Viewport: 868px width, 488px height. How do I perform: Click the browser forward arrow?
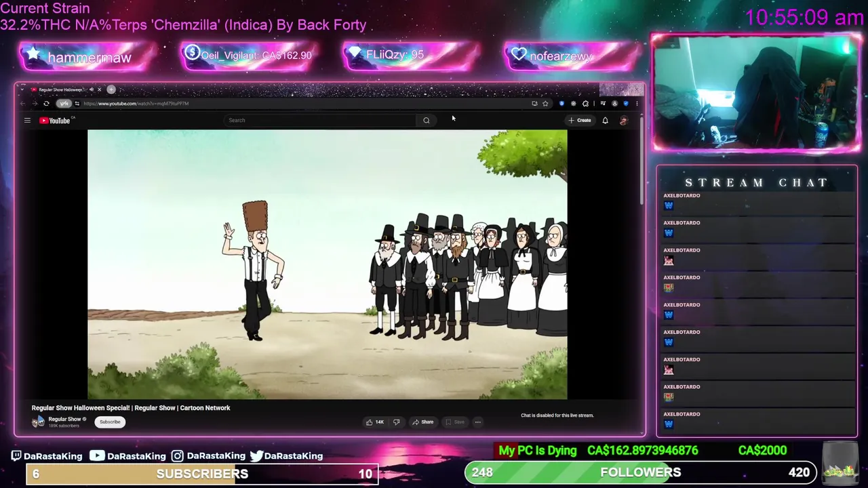click(35, 104)
